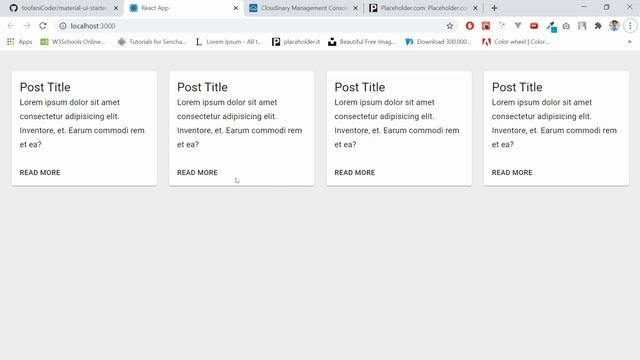The width and height of the screenshot is (640, 360).
Task: Open the red Opera-style extension icon
Action: coord(470,26)
